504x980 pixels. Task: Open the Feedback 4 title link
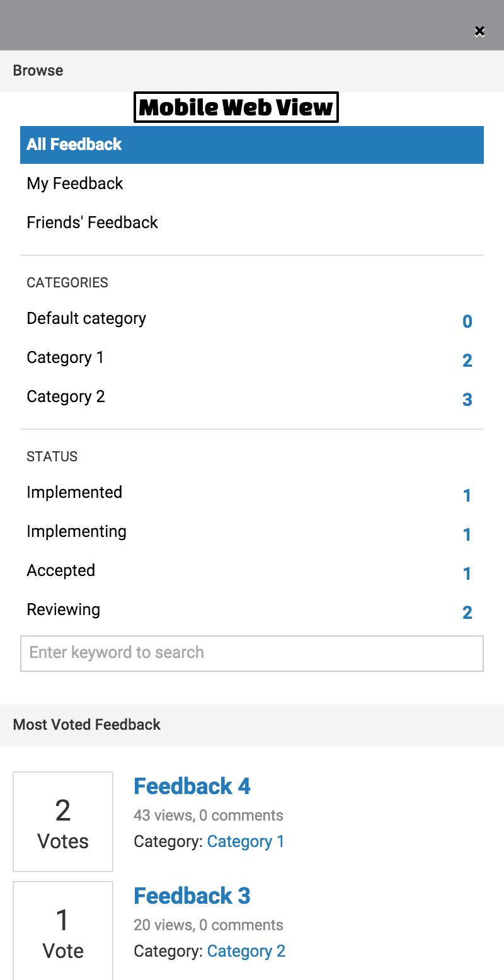pyautogui.click(x=192, y=787)
